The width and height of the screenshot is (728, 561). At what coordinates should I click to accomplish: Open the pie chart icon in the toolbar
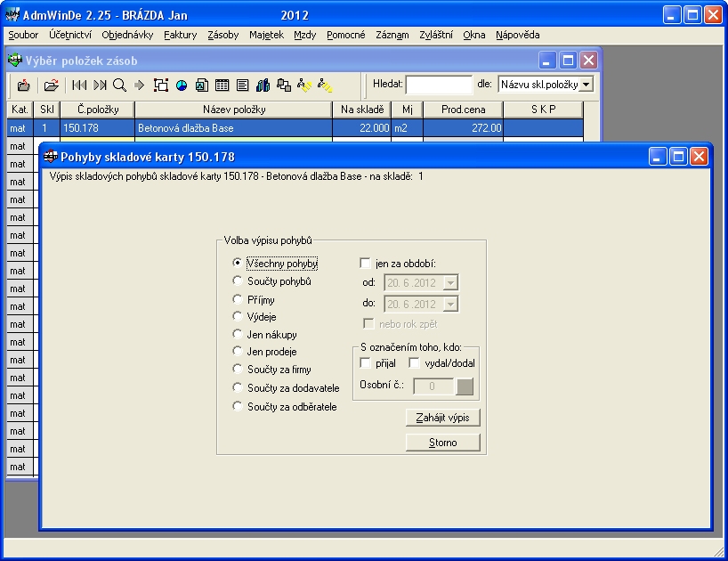(x=182, y=85)
